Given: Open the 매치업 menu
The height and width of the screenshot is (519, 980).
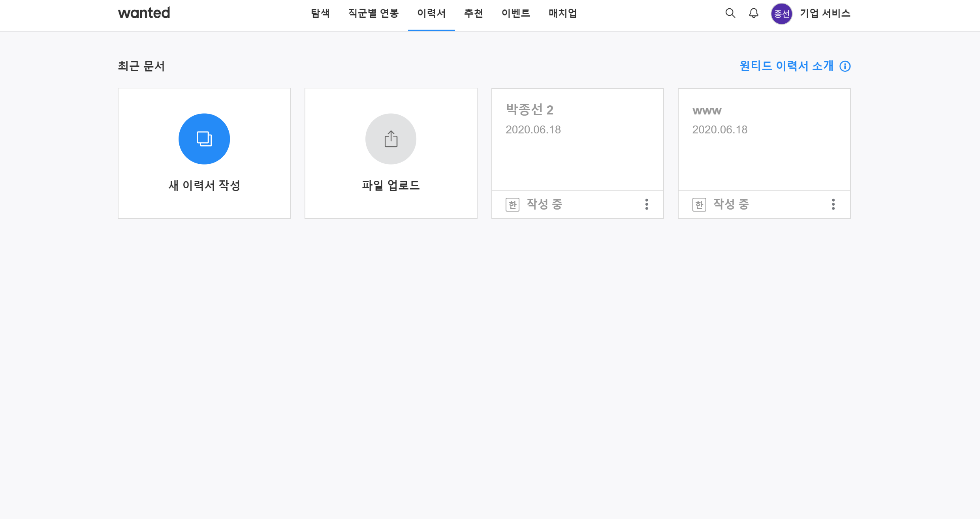Looking at the screenshot, I should tap(562, 13).
